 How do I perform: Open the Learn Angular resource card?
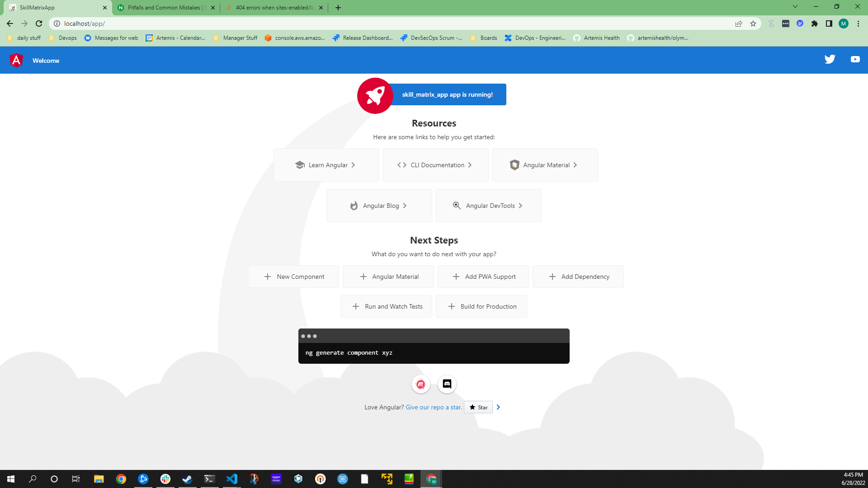point(326,165)
